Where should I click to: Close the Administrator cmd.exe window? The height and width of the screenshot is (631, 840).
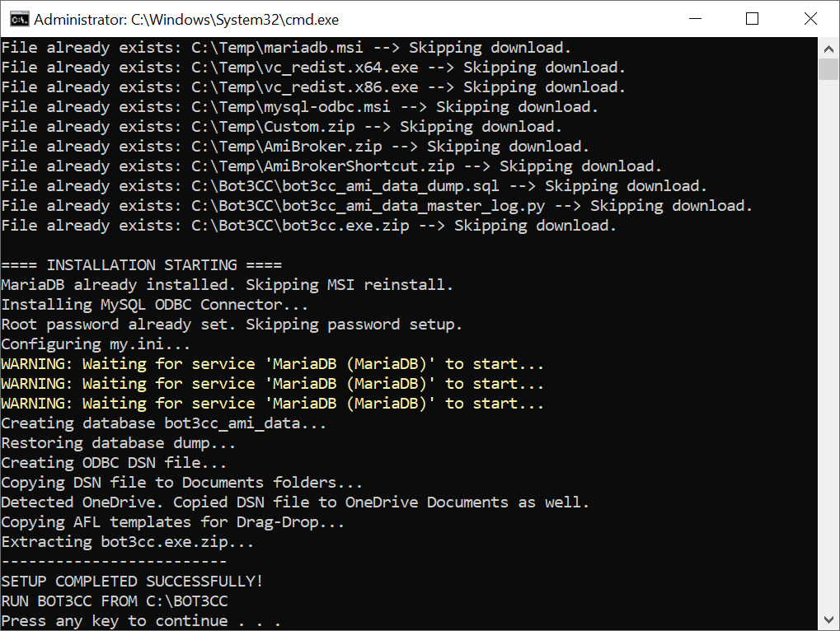tap(809, 19)
